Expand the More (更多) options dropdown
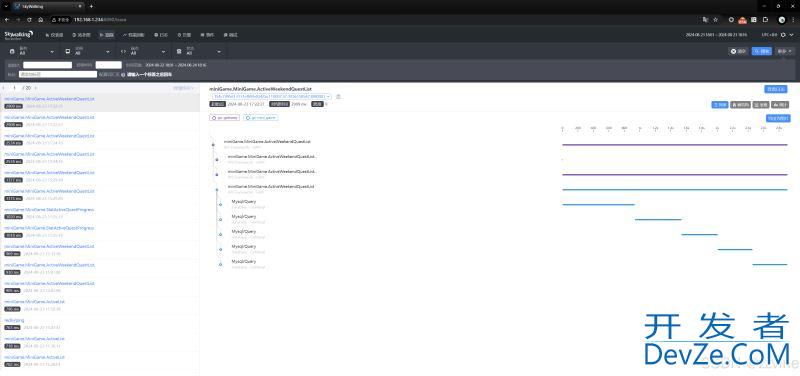This screenshot has height=376, width=800. [785, 52]
